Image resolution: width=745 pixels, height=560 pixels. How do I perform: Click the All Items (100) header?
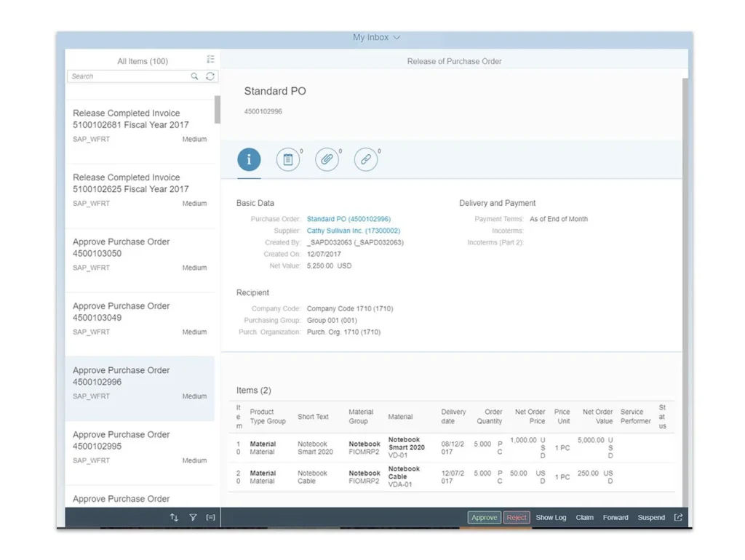[143, 61]
